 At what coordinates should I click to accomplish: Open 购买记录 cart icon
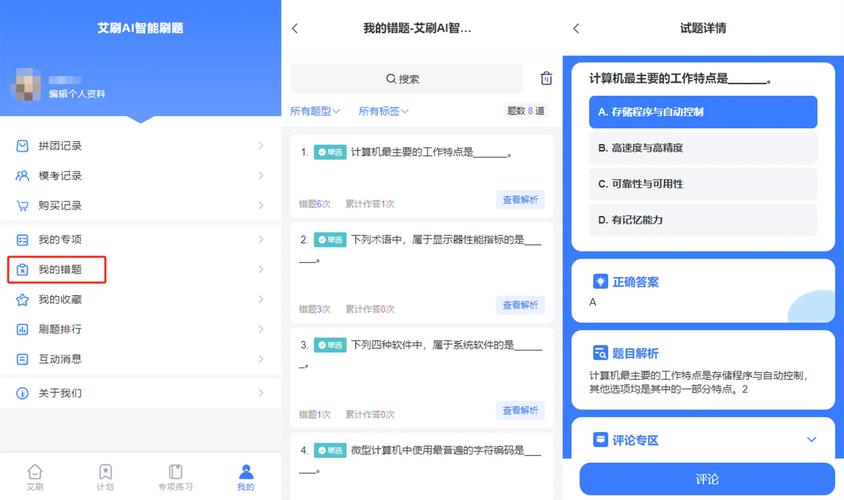[22, 206]
